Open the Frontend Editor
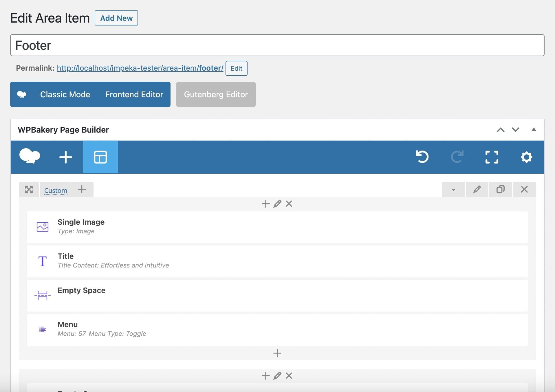Viewport: 555px width, 392px height. [x=134, y=94]
